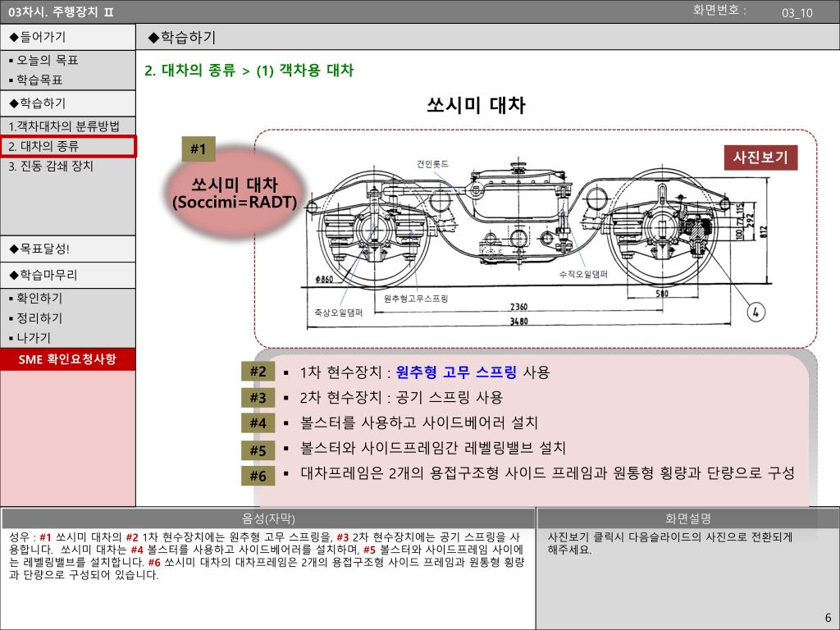Click the 견인롯드 label in the diagram

tap(432, 164)
